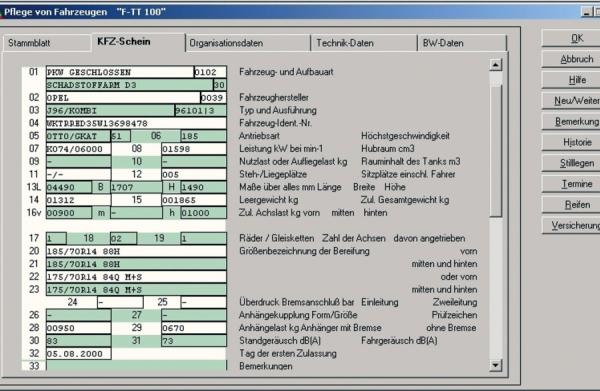The width and height of the screenshot is (600, 391).
Task: Click the 1490 height field
Action: [203, 187]
